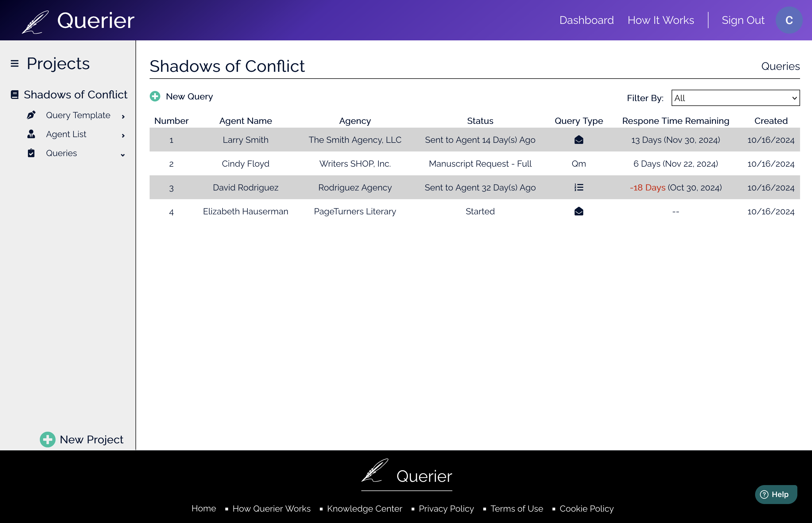Click the book icon beside Shadows of Conflict
Screen dimensions: 812x523
click(x=15, y=95)
